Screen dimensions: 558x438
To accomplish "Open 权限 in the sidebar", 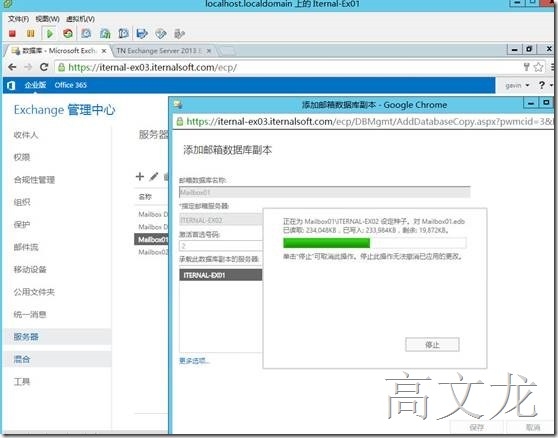I will click(22, 157).
